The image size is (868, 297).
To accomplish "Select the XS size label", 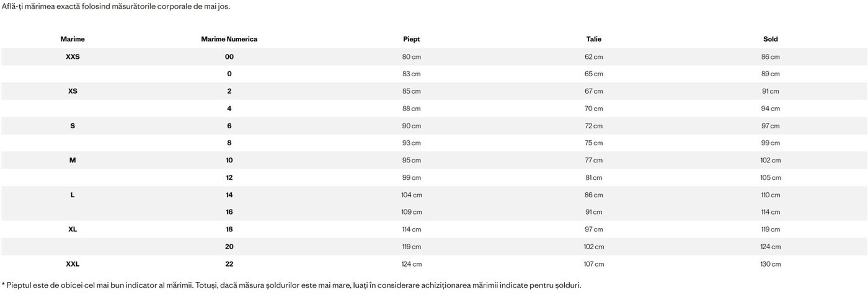I will point(73,91).
